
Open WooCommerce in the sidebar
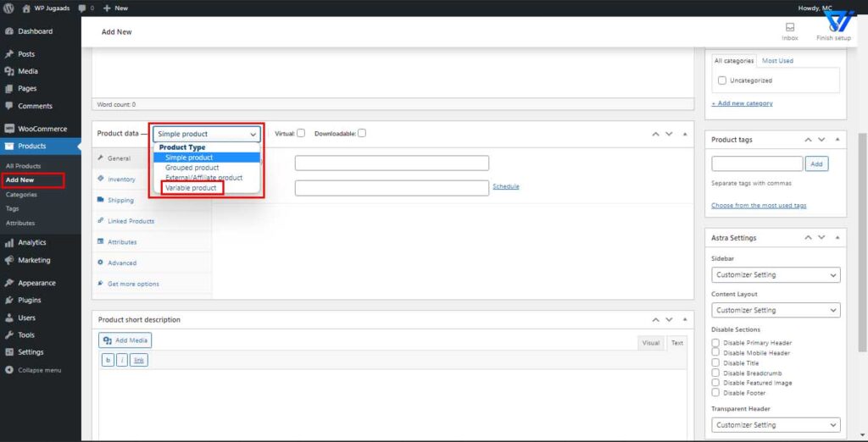[41, 129]
